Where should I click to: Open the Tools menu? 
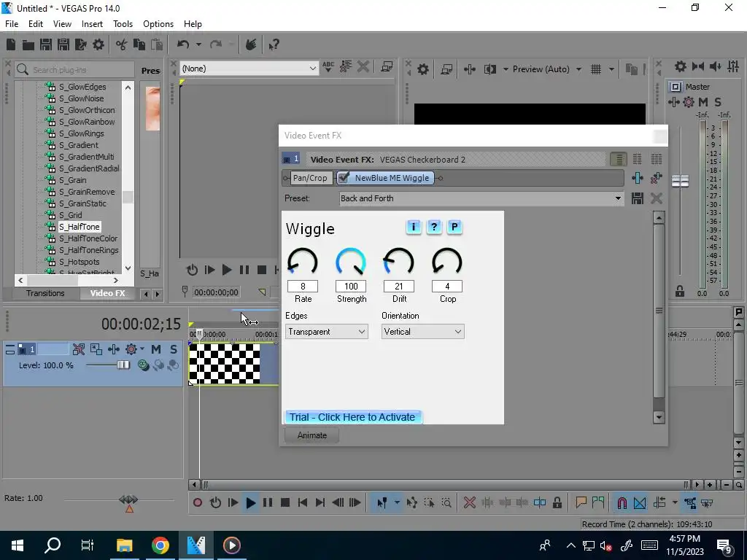[123, 24]
